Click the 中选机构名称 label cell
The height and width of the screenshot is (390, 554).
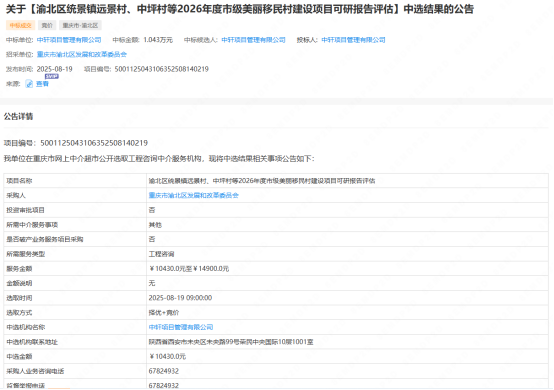[75, 327]
